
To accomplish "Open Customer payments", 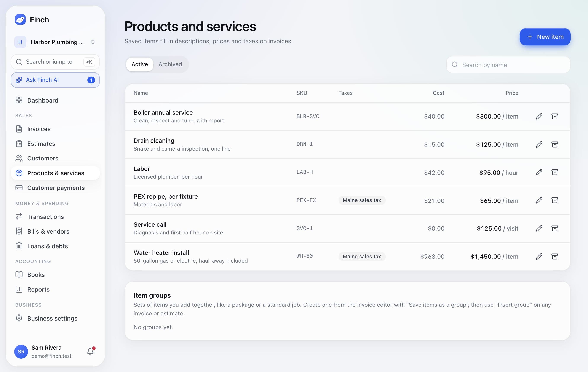I will click(x=55, y=188).
